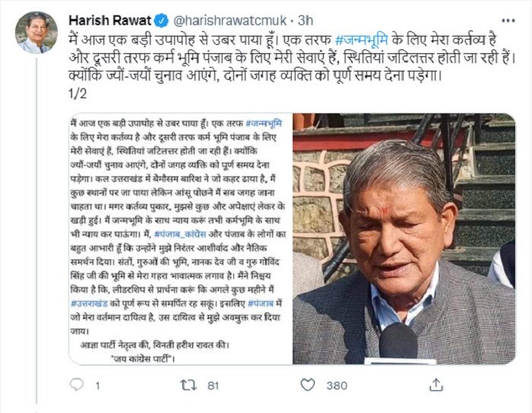Image resolution: width=532 pixels, height=413 pixels.
Task: Click the retweet count 81
Action: (x=213, y=385)
